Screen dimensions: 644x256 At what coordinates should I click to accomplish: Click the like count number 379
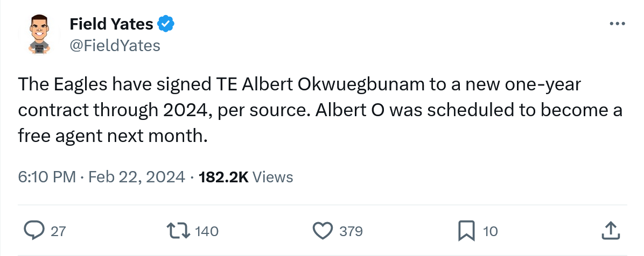pyautogui.click(x=351, y=232)
